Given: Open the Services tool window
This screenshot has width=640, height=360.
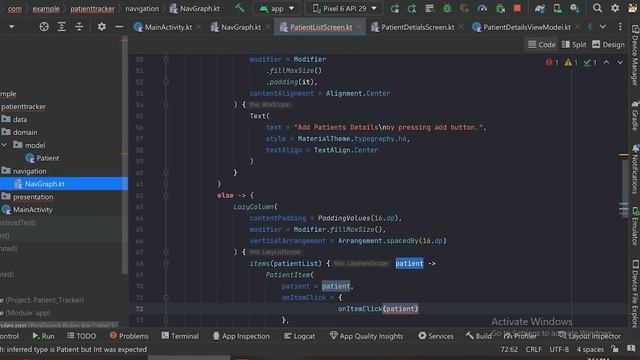Looking at the screenshot, I should (436, 336).
